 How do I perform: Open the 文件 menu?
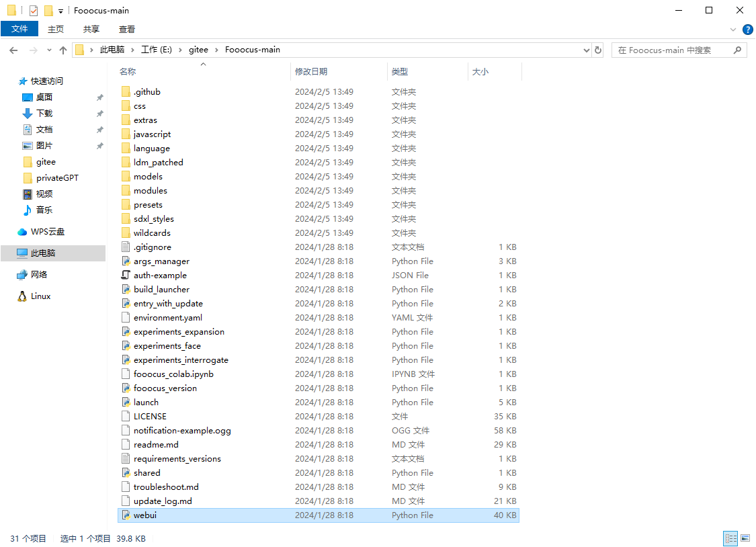click(x=19, y=29)
